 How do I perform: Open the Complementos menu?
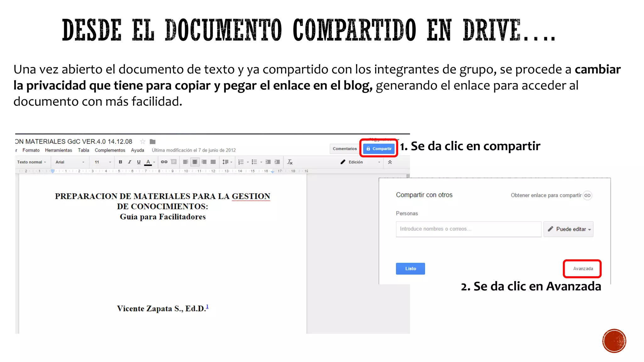tap(110, 150)
